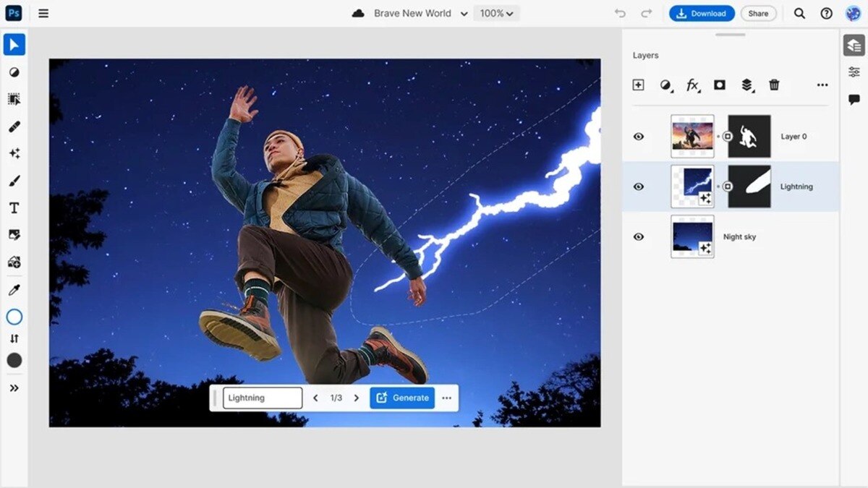Open Layers panel options via ellipsis
The width and height of the screenshot is (868, 488).
(x=822, y=85)
